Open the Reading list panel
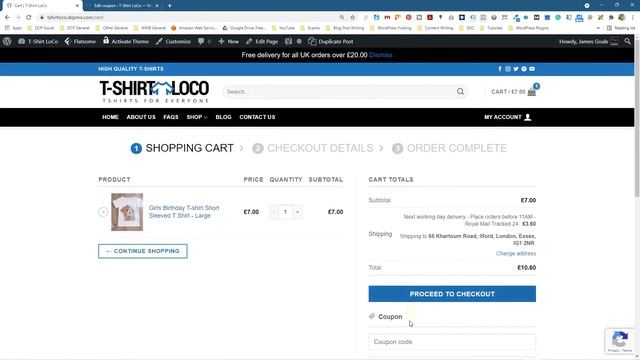 click(621, 28)
